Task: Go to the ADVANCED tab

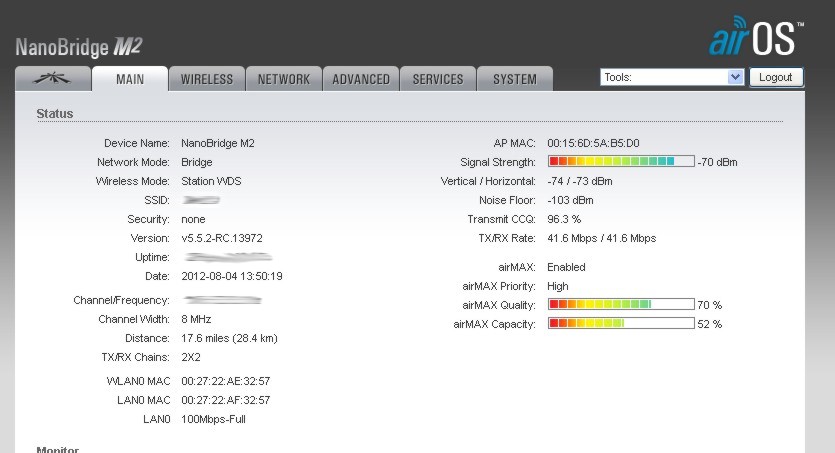Action: pos(361,79)
